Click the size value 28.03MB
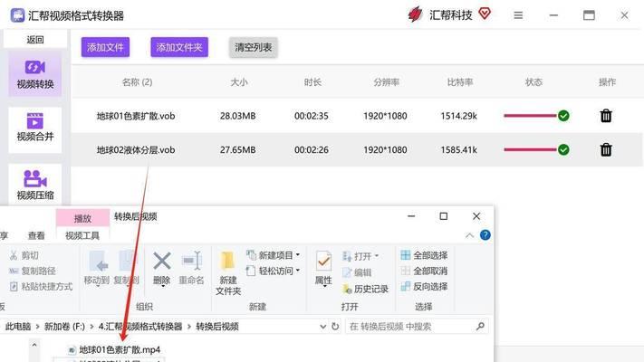The width and height of the screenshot is (644, 362). pos(238,116)
